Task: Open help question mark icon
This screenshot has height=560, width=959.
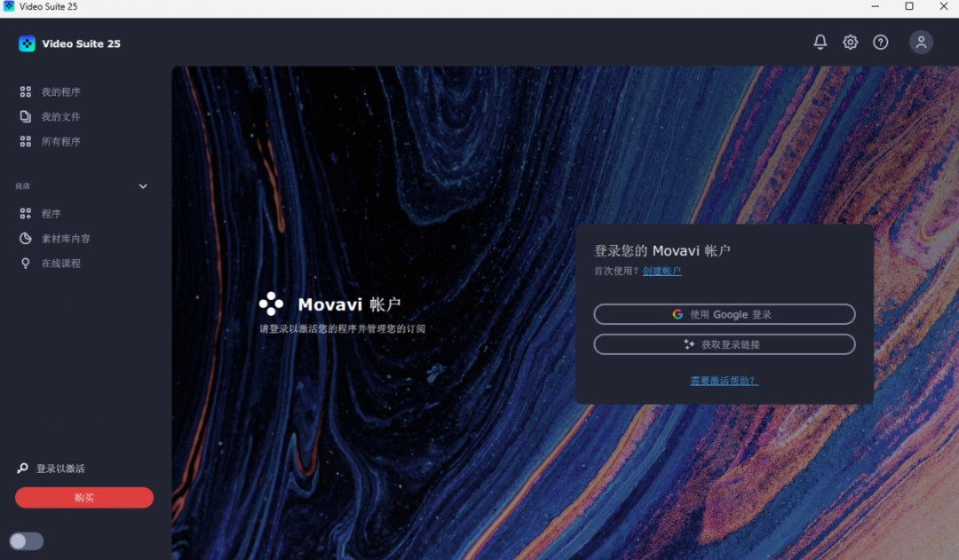Action: 880,43
